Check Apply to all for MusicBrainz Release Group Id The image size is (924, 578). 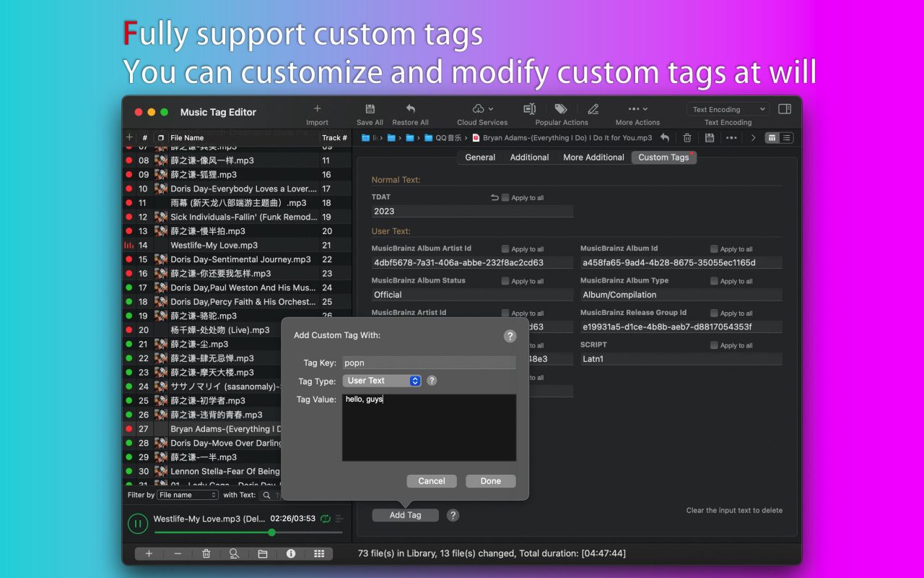[714, 313]
